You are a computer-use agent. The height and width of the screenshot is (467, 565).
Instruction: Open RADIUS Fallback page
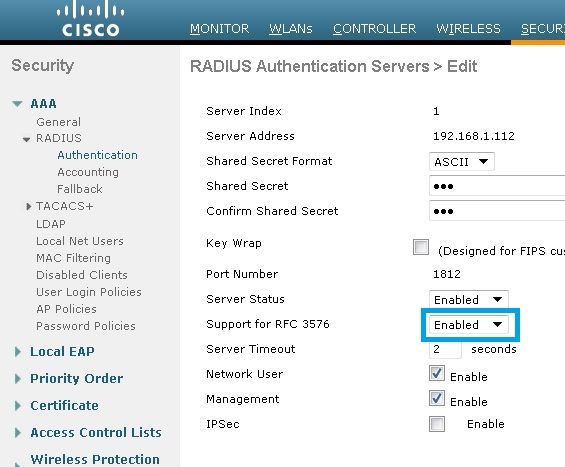pos(80,189)
